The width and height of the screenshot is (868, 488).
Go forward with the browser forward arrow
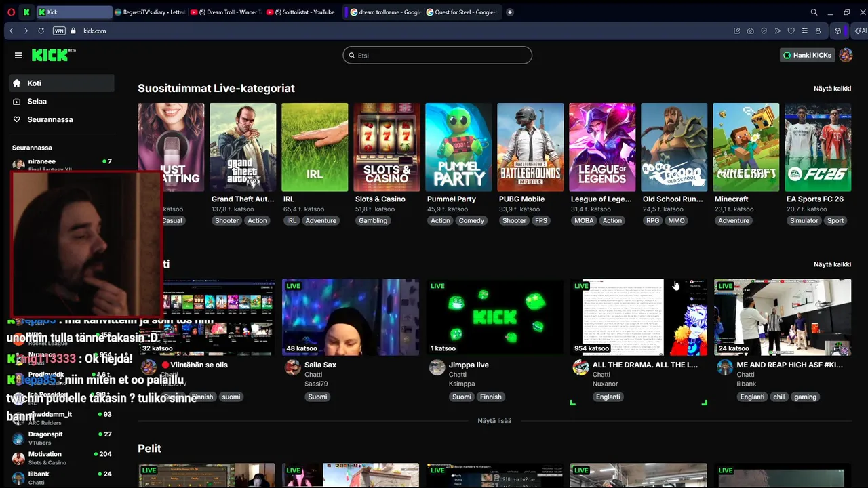(x=26, y=30)
